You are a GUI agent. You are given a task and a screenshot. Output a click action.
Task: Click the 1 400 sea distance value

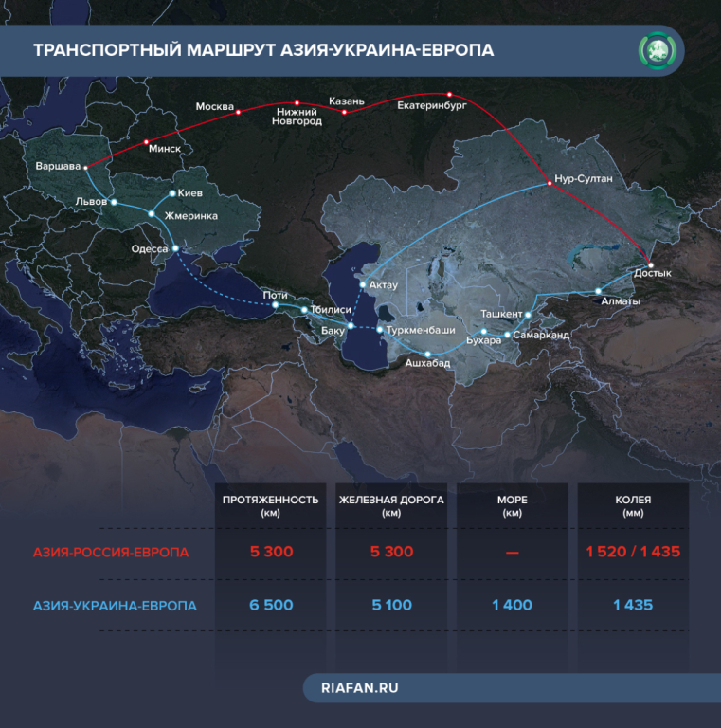(512, 605)
